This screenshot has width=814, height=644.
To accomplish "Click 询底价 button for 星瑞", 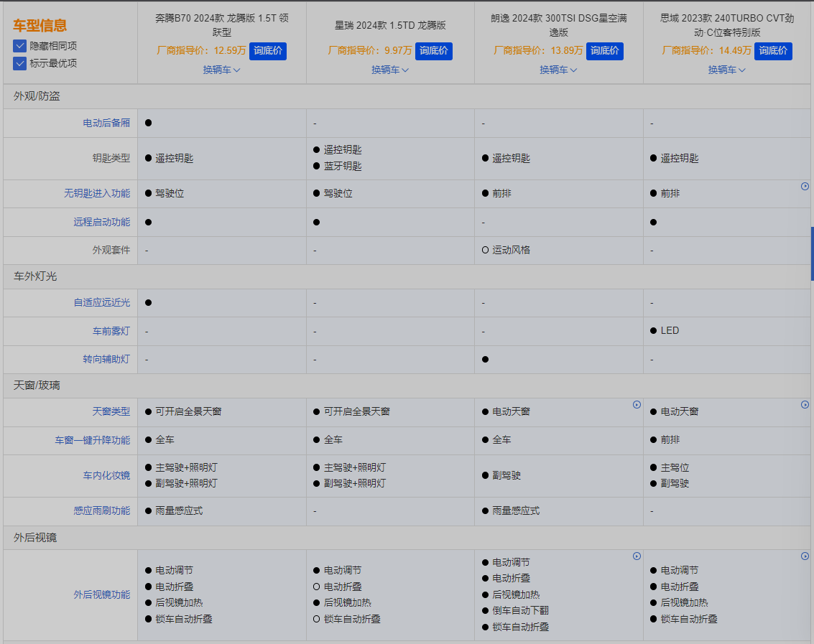I will (x=433, y=51).
